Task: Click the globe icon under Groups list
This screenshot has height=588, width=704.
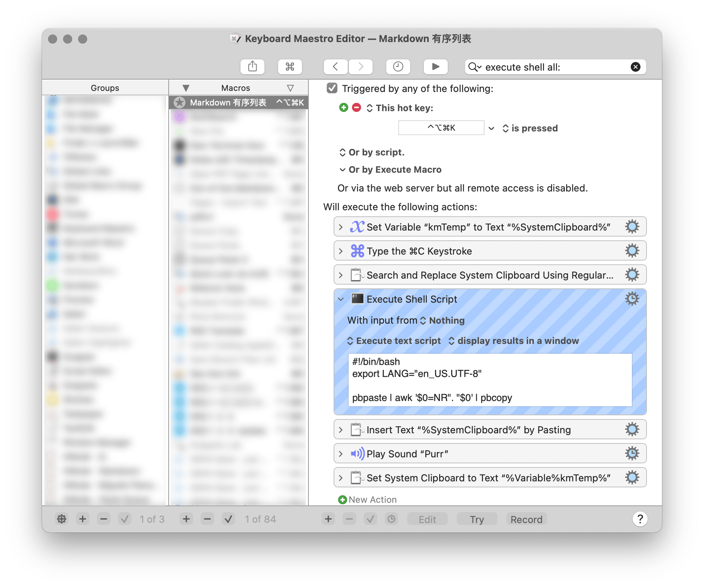Action: coord(62,519)
